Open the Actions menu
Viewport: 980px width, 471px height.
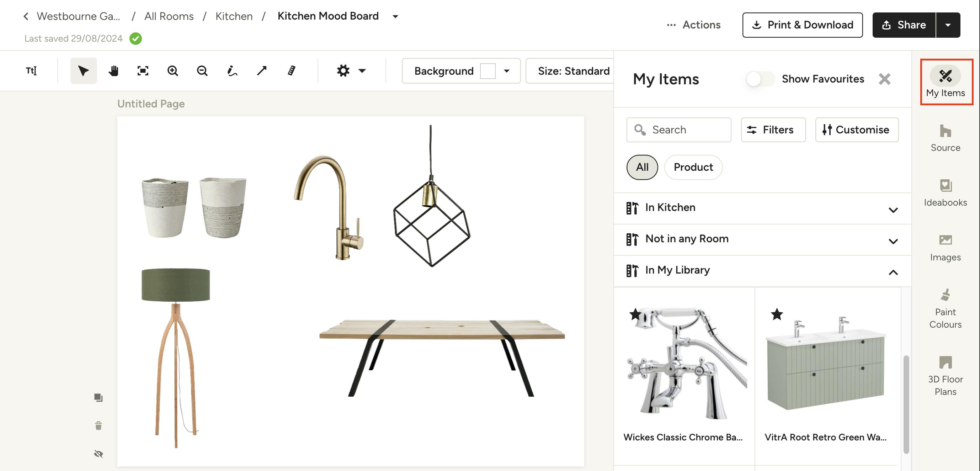[x=694, y=25]
